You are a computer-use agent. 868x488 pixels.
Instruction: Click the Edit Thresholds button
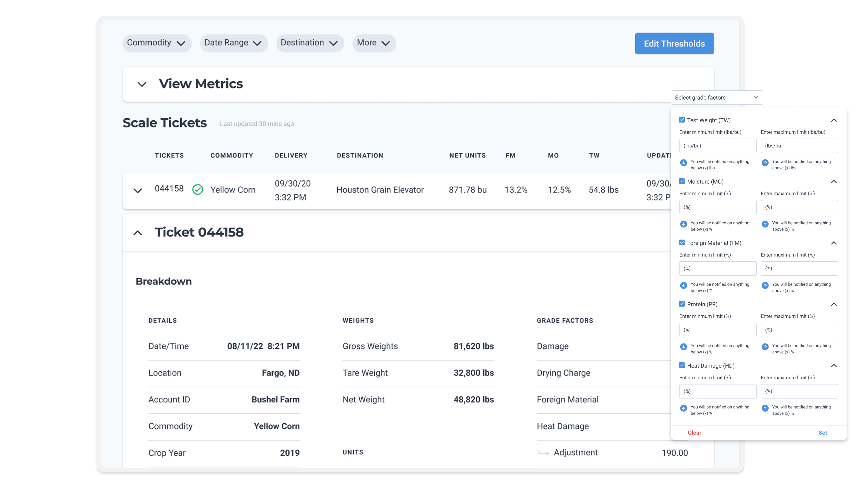point(674,43)
